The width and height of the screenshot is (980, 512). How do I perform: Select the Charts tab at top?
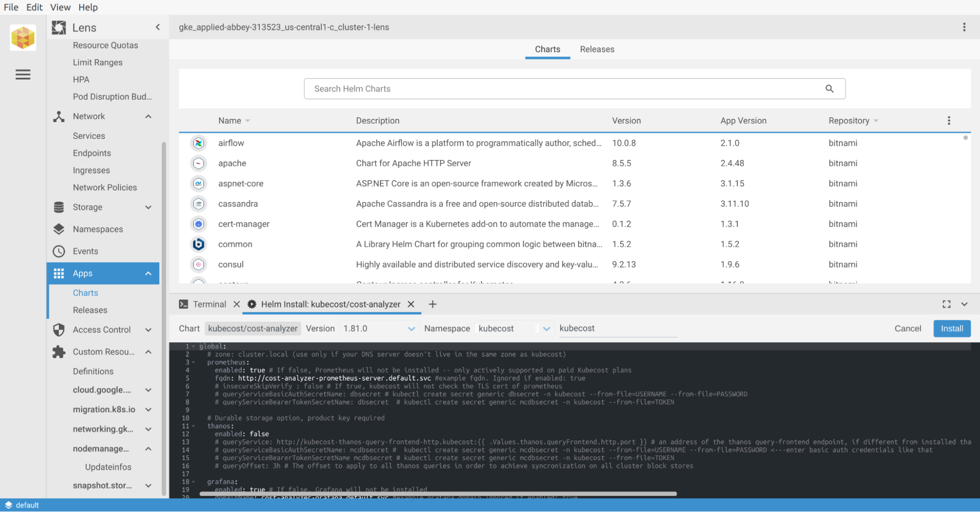point(547,49)
